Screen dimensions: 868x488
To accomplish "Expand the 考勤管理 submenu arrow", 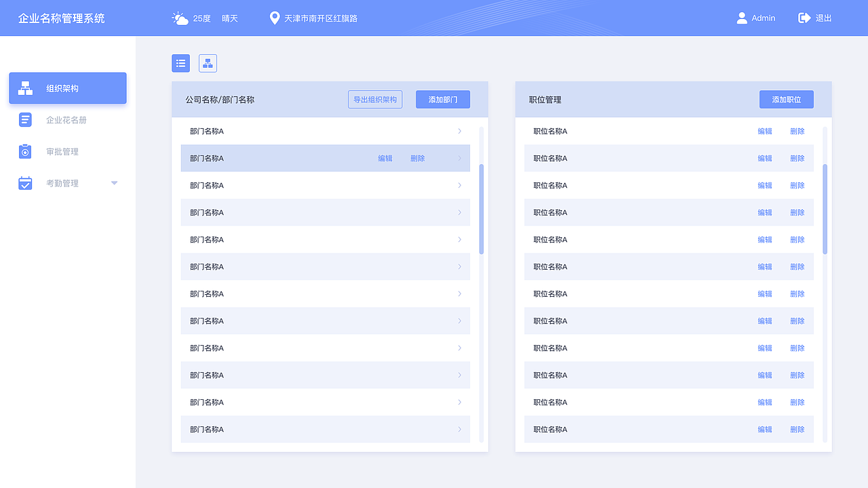I will click(x=114, y=183).
